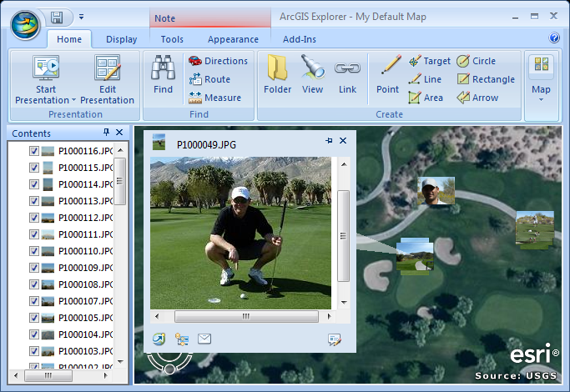This screenshot has width=570, height=392.
Task: Toggle the P1000111.JPG checkbox
Action: point(34,234)
